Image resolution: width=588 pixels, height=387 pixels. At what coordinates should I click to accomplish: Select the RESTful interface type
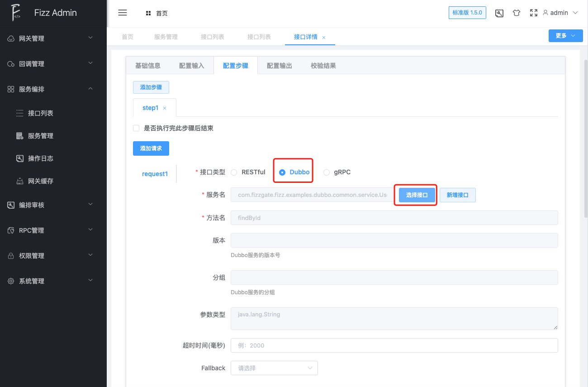pyautogui.click(x=233, y=172)
